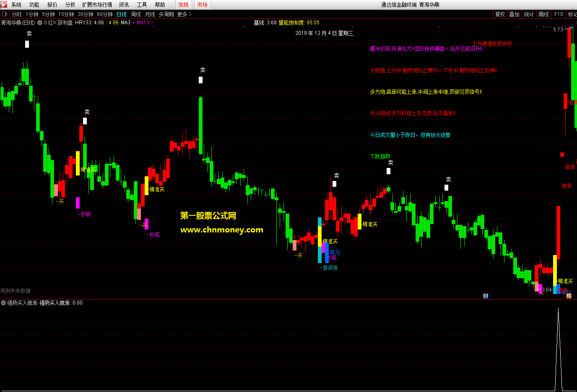Click the 强势买入就涨: 0.00 indicator value
Image resolution: width=577 pixels, height=392 pixels.
(x=61, y=303)
